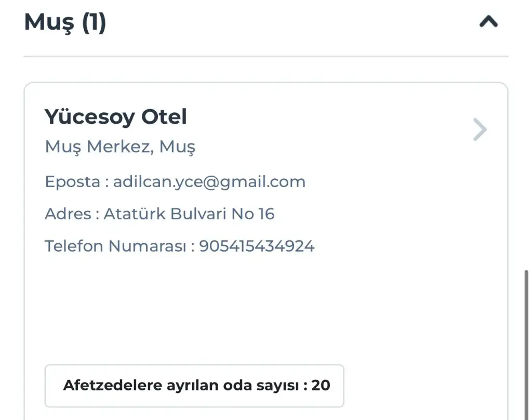Select the Yücesoy Otel hotel name
The width and height of the screenshot is (532, 420).
(115, 117)
